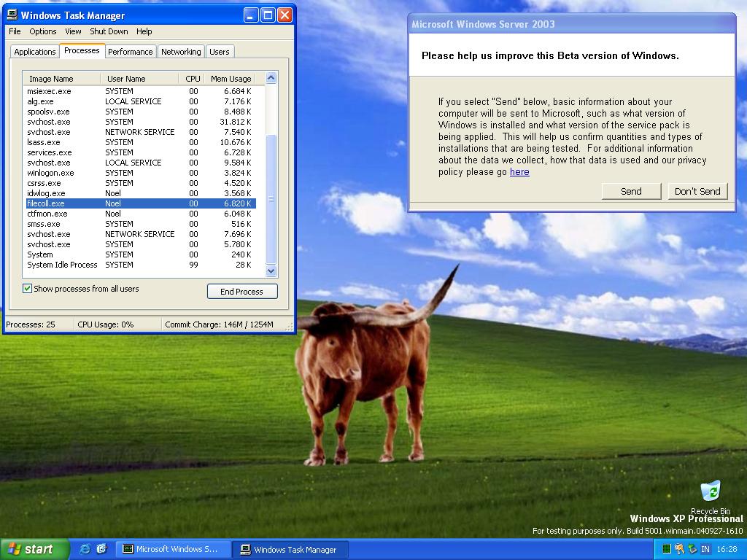Select svchost.exe using 5.780 K memory
Screen dimensions: 747x560
point(141,244)
